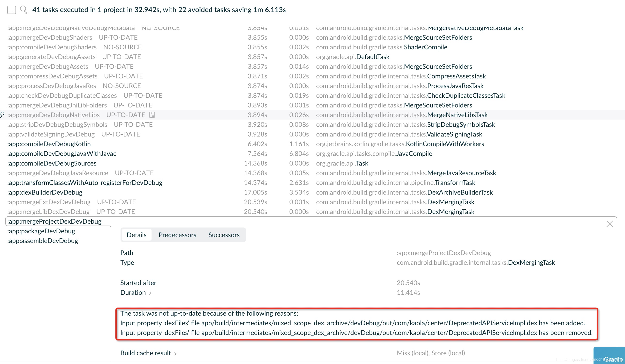
Task: Open details icon next to mergeDevDebugNativeLibs UP-TO-DATE
Action: pos(152,114)
